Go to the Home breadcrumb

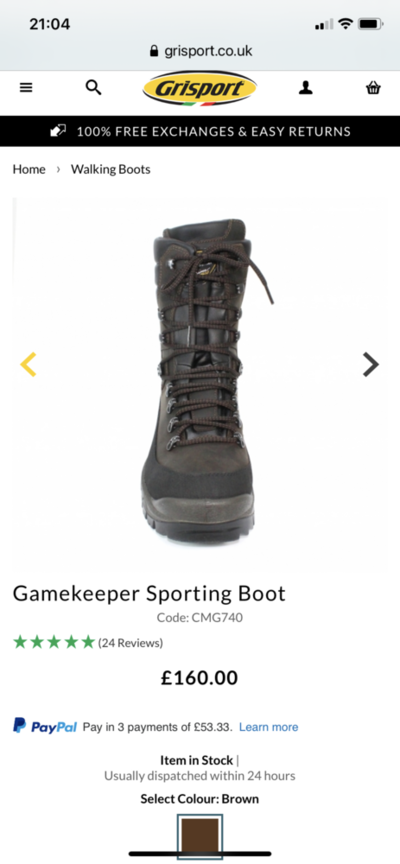(29, 169)
